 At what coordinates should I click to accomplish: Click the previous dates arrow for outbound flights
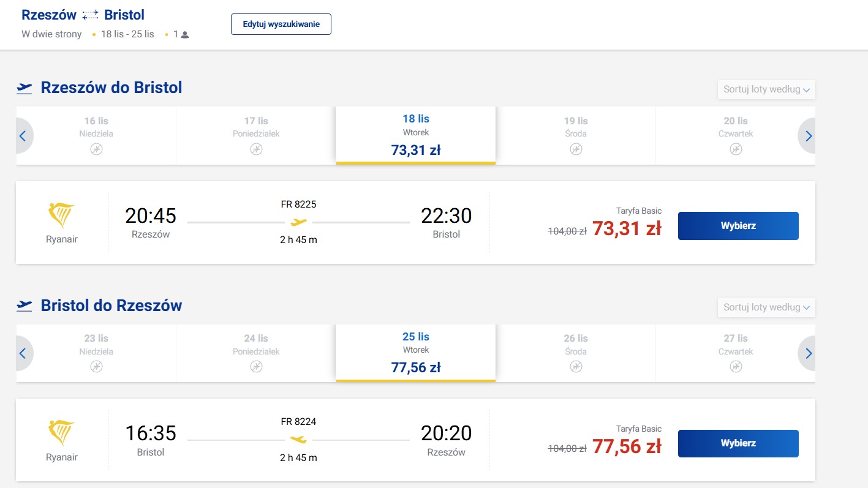pyautogui.click(x=23, y=136)
